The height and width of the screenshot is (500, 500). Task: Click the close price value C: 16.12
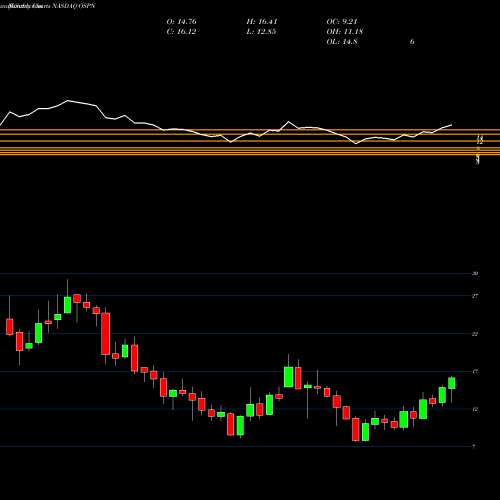click(x=181, y=32)
